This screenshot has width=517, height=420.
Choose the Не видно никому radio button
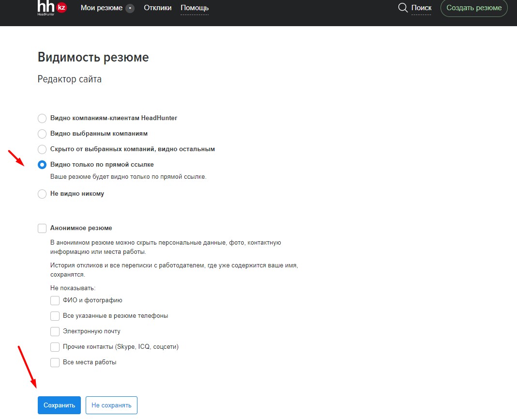pos(42,194)
